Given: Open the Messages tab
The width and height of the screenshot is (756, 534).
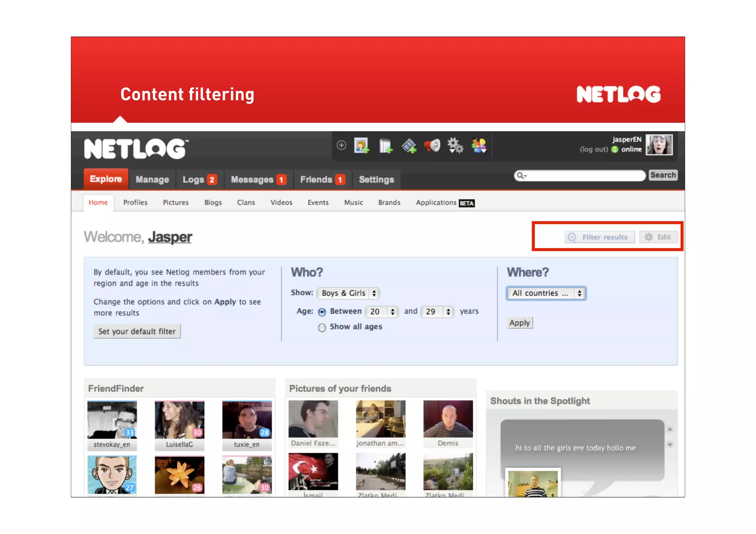Looking at the screenshot, I should click(258, 180).
